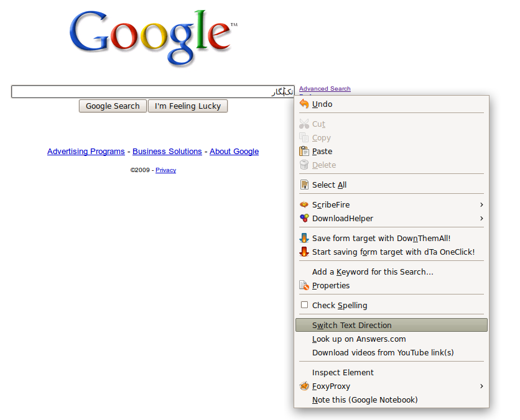Open Inspect Element from the menu
The image size is (520, 420).
point(391,372)
